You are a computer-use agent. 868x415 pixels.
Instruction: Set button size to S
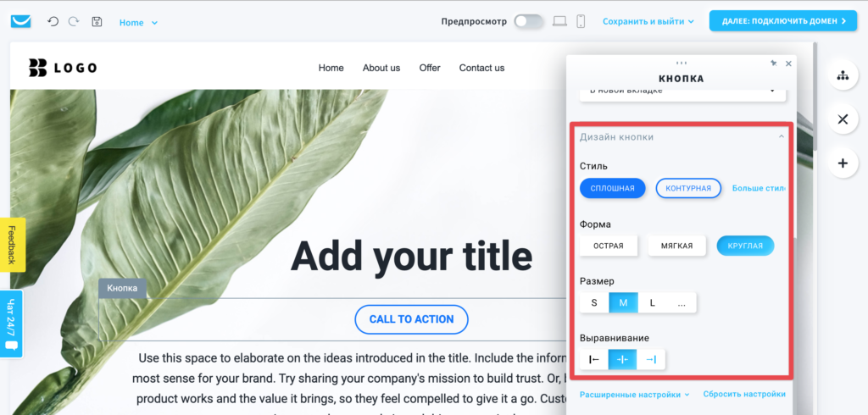pos(594,302)
